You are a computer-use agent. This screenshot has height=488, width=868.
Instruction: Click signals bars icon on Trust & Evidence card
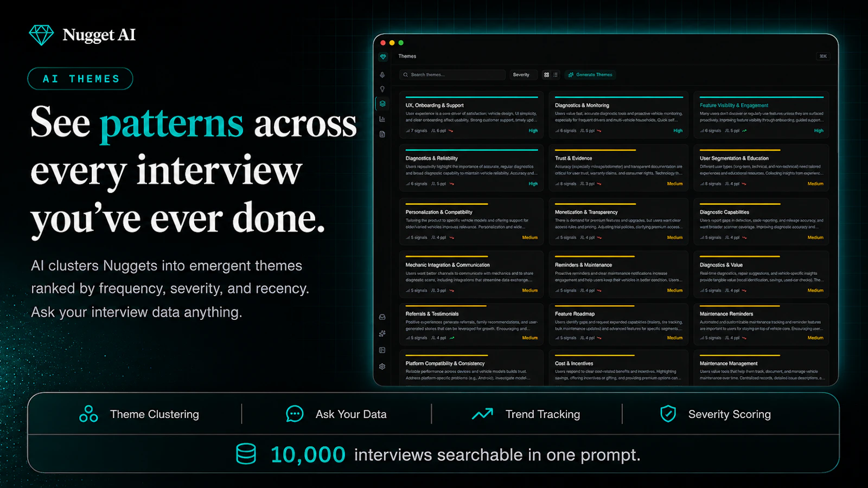pyautogui.click(x=557, y=184)
